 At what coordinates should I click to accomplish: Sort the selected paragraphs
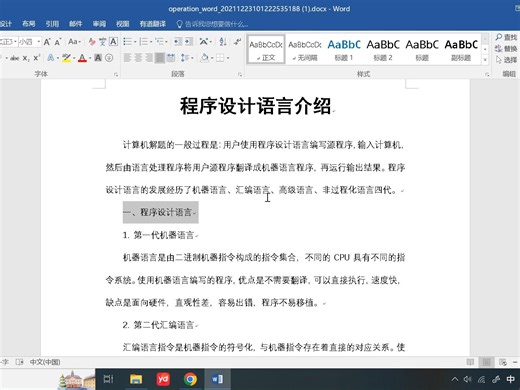(x=223, y=42)
